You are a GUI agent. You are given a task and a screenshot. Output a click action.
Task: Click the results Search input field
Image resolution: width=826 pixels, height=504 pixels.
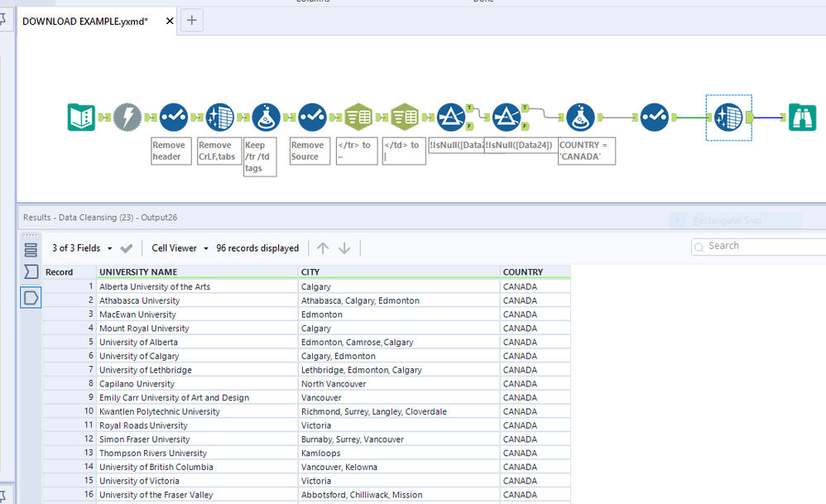(x=761, y=246)
